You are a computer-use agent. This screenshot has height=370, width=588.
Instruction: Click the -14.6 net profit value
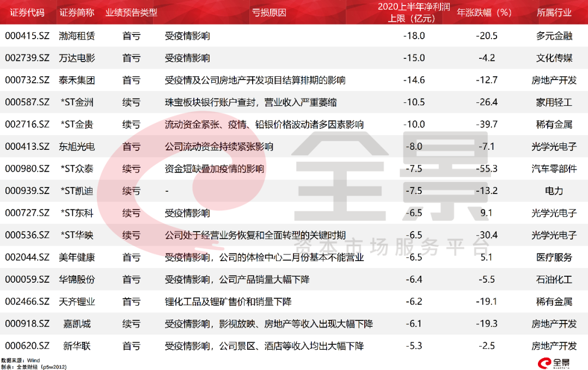pos(414,80)
